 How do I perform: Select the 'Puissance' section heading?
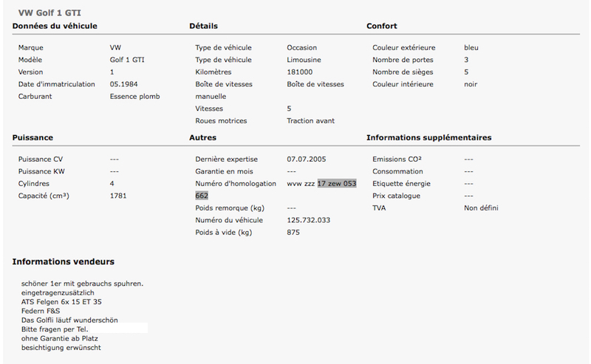click(33, 137)
